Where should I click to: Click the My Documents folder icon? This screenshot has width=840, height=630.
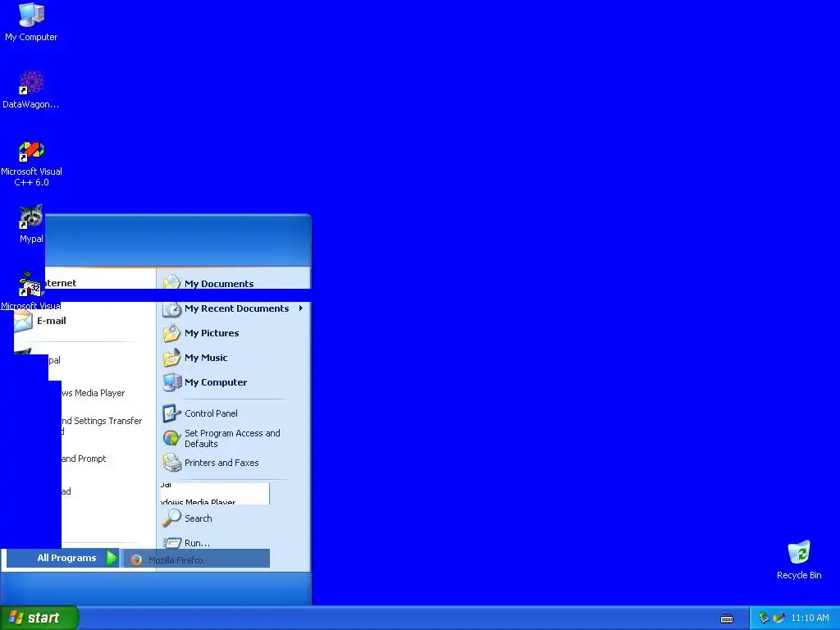tap(172, 281)
